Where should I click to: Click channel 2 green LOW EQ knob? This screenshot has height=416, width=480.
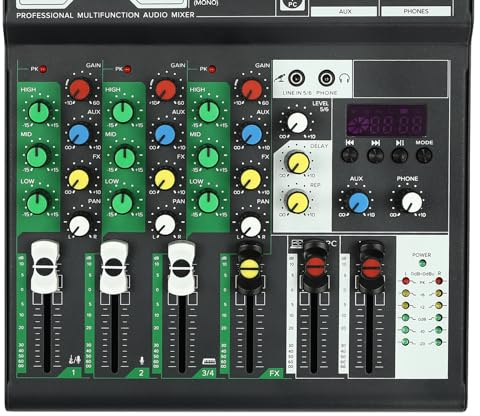click(x=122, y=203)
